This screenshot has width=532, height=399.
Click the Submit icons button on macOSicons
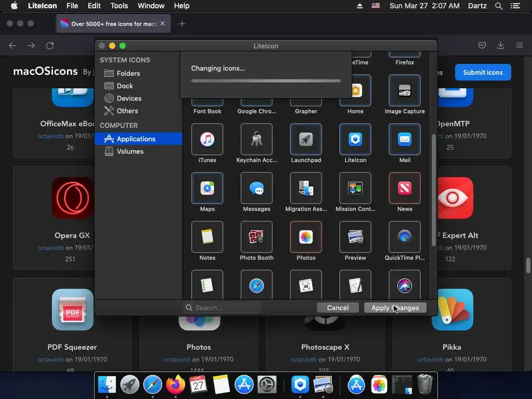[483, 72]
